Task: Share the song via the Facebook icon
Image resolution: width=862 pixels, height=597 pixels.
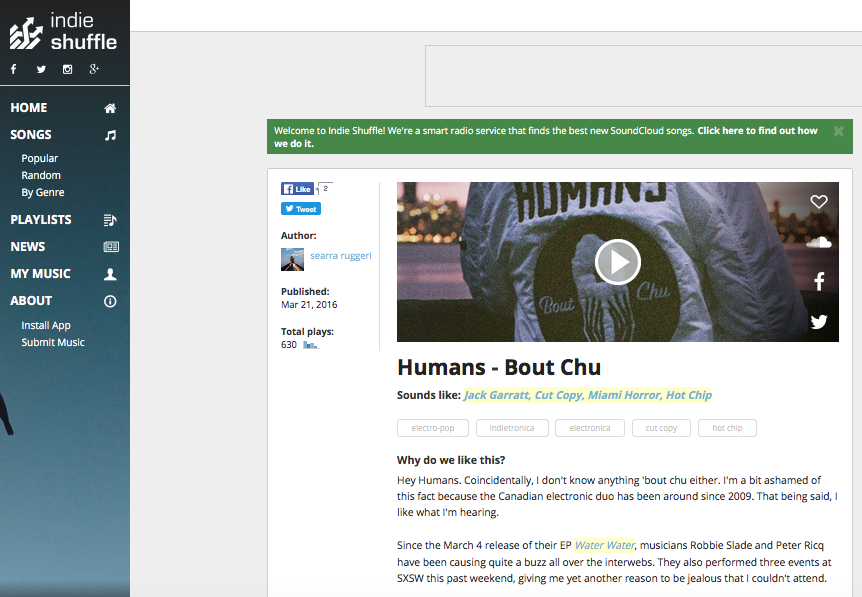Action: 819,281
